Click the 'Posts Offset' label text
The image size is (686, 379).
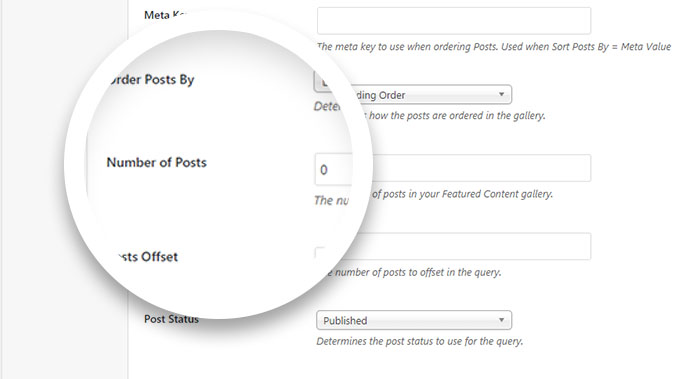147,256
